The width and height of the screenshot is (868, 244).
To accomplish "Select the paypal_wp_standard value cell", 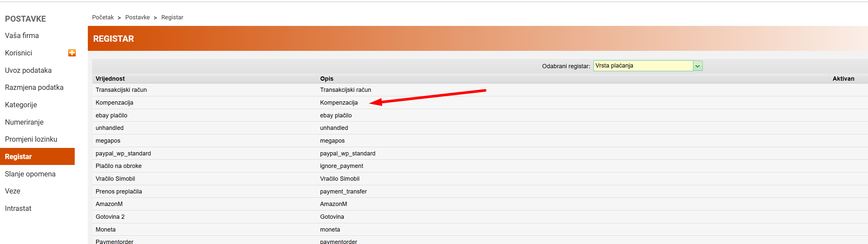I will tap(123, 153).
